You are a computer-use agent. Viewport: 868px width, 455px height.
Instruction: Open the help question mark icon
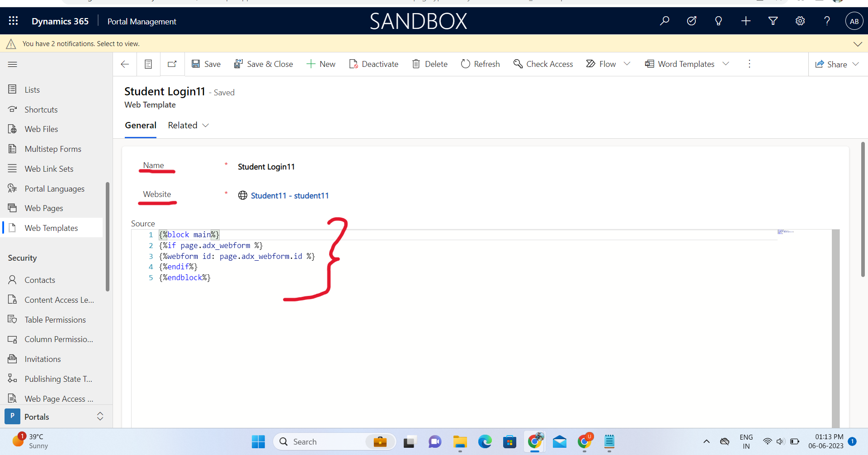click(827, 21)
